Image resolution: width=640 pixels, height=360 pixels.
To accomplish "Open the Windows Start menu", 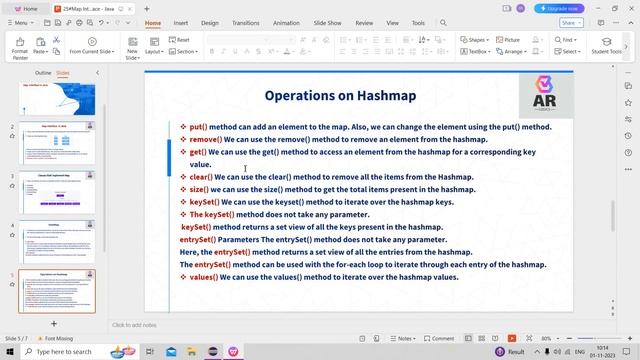I will 10,351.
